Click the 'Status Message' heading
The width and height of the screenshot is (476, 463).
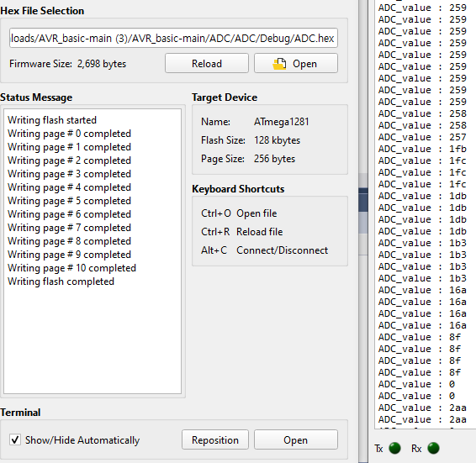[36, 97]
